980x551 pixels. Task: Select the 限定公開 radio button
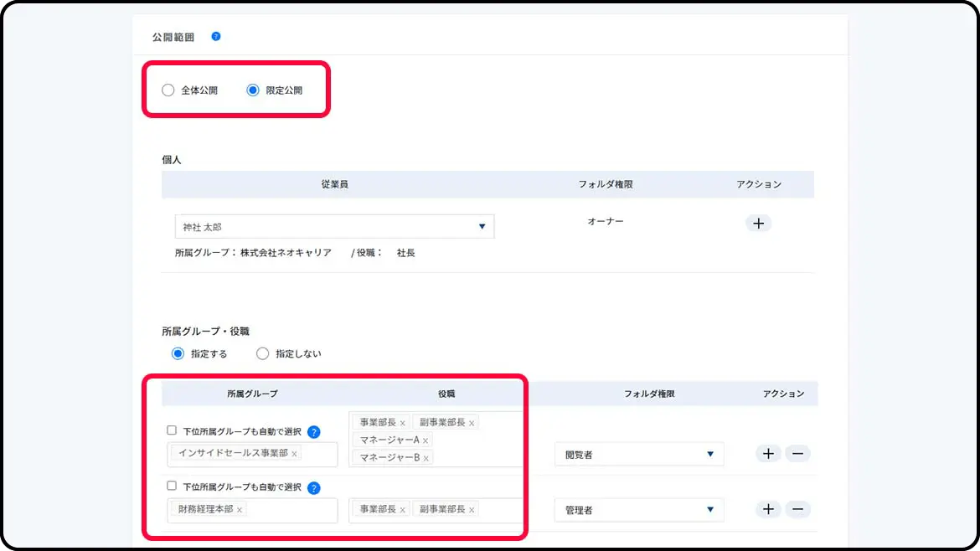pyautogui.click(x=253, y=90)
